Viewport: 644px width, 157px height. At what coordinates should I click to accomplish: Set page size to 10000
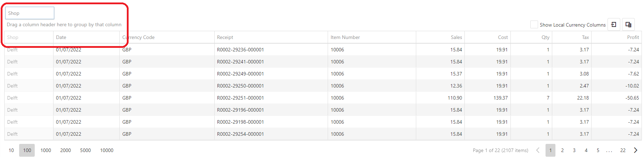pyautogui.click(x=107, y=150)
